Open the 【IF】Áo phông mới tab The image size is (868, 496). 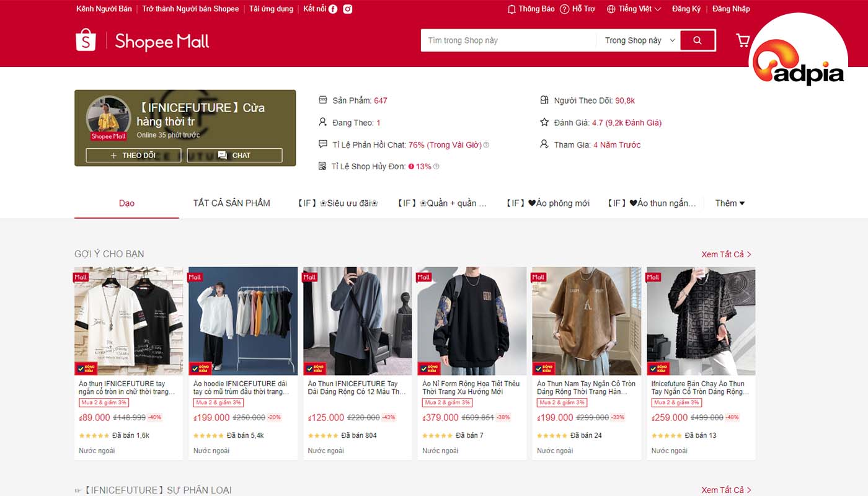547,203
